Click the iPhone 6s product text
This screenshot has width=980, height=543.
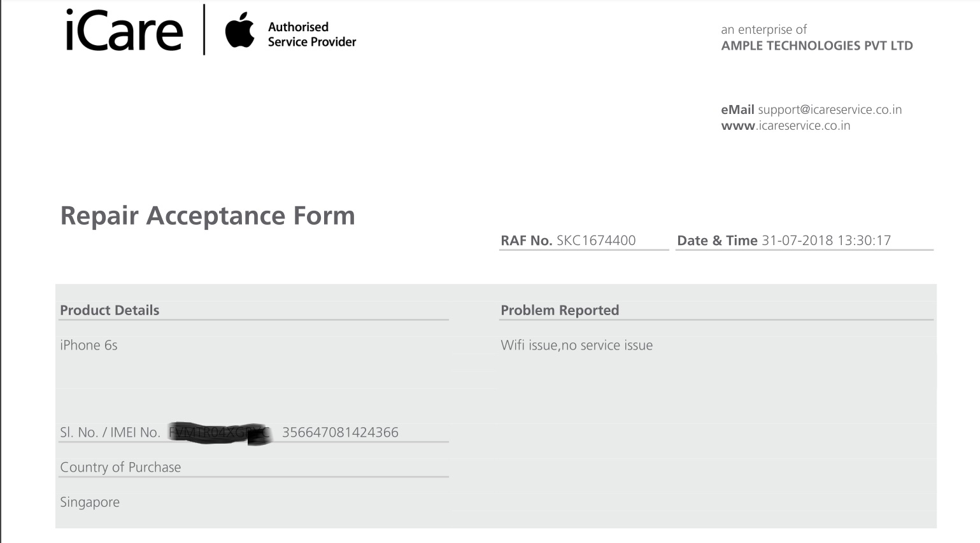(89, 345)
